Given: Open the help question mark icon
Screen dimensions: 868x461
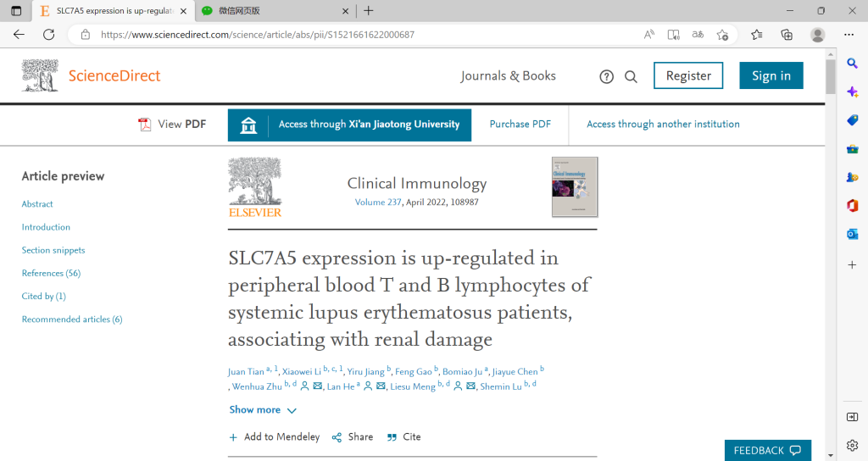Looking at the screenshot, I should [x=606, y=77].
